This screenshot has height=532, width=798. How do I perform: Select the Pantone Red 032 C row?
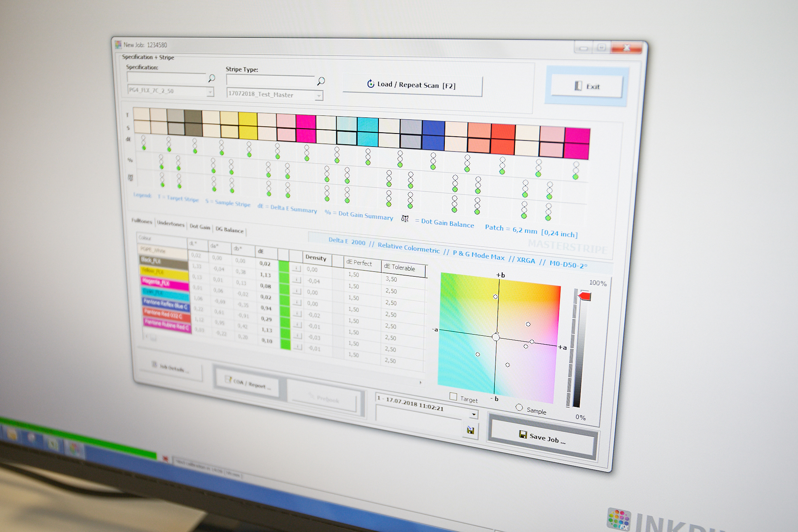click(x=167, y=314)
